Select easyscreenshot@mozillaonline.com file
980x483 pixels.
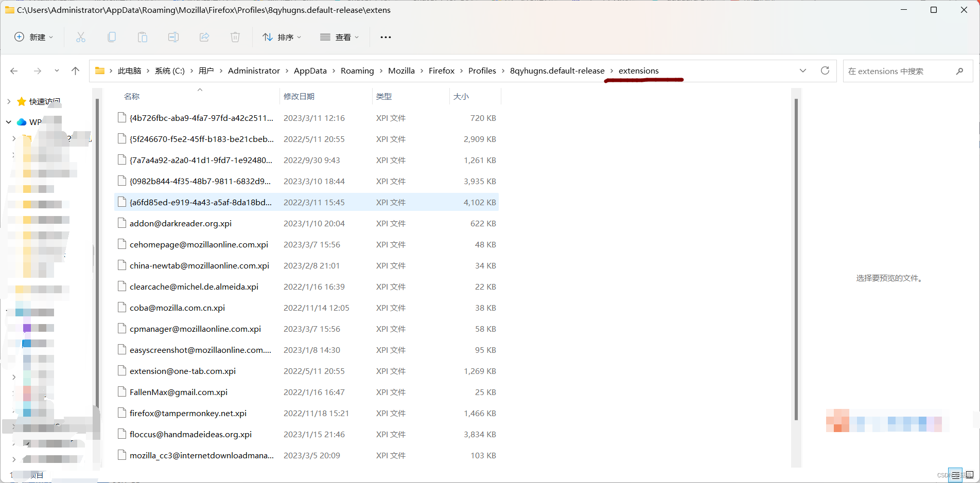tap(306, 350)
